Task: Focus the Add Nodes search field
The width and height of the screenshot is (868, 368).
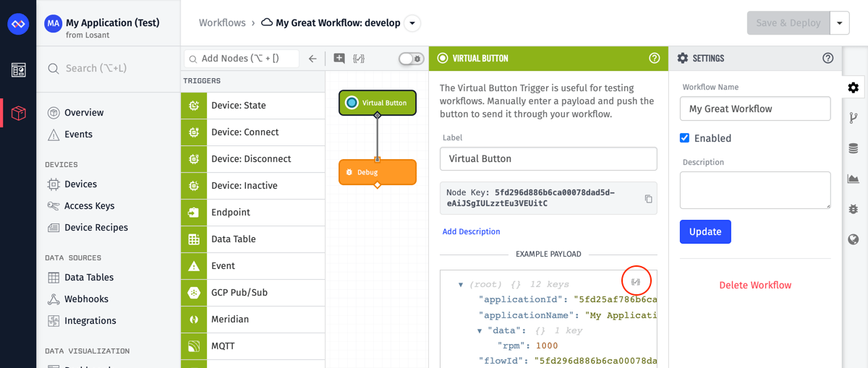Action: click(x=242, y=59)
